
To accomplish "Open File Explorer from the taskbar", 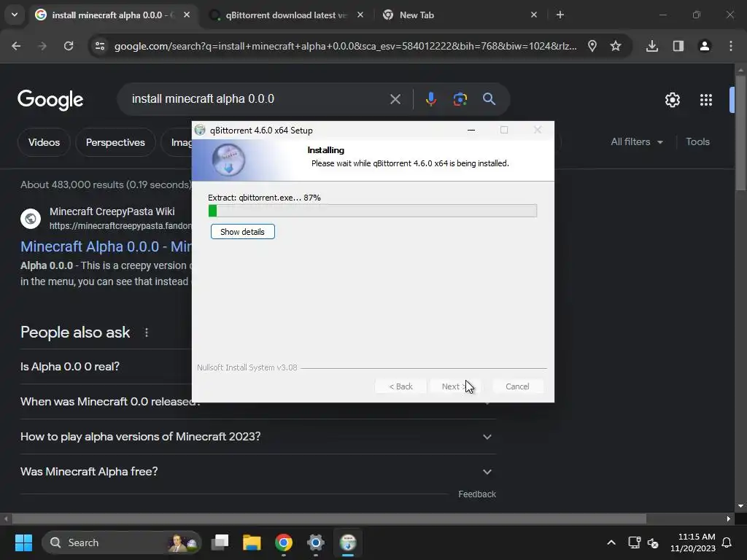I will (252, 542).
